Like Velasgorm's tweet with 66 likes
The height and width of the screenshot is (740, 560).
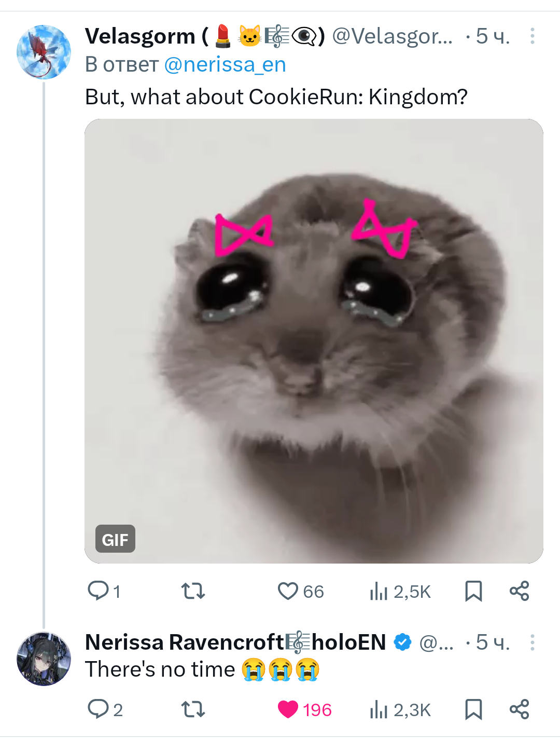(x=288, y=591)
